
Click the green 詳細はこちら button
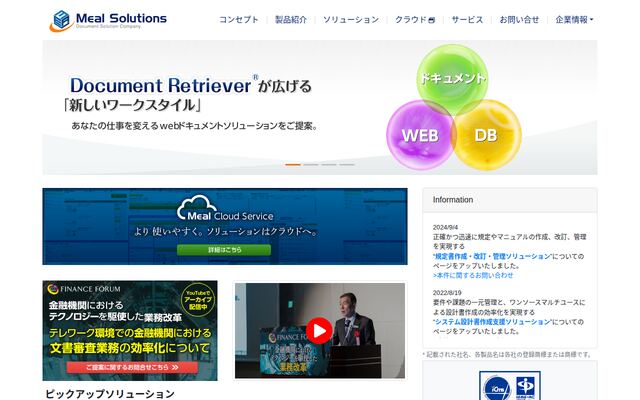tap(224, 250)
